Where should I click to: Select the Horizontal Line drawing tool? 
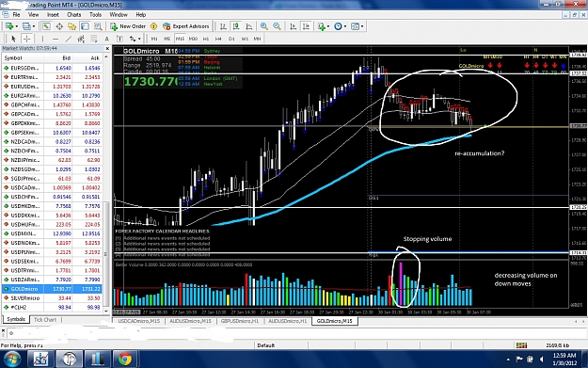[56, 39]
